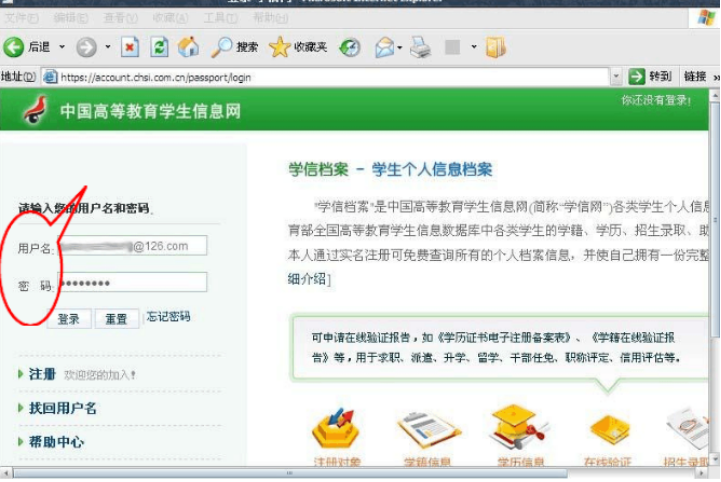Image resolution: width=721 pixels, height=482 pixels.
Task: Click the 中国高等教育学生信息网 site title
Action: point(150,111)
